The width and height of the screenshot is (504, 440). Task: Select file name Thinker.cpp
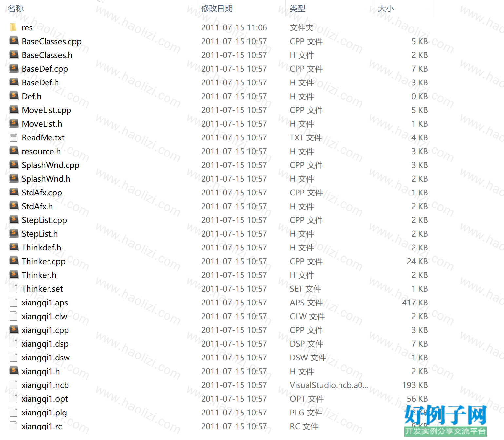[x=44, y=262]
